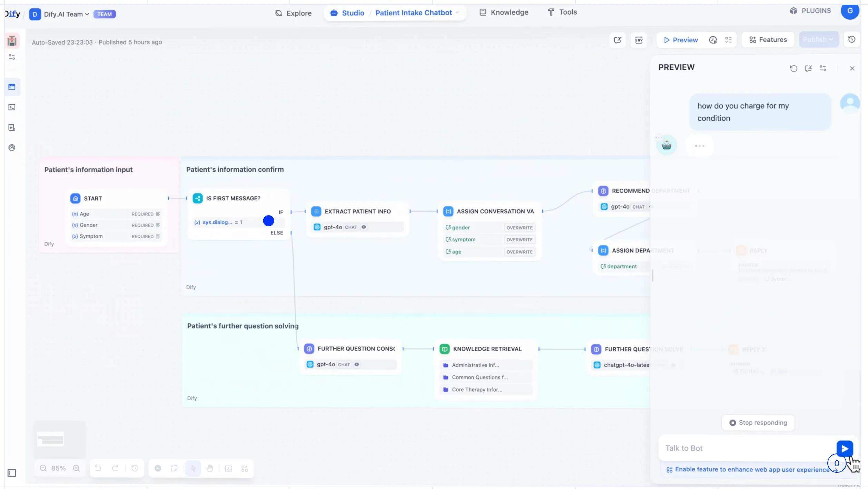Viewport: 868px width, 489px height.
Task: Click the Preview button
Action: point(680,40)
